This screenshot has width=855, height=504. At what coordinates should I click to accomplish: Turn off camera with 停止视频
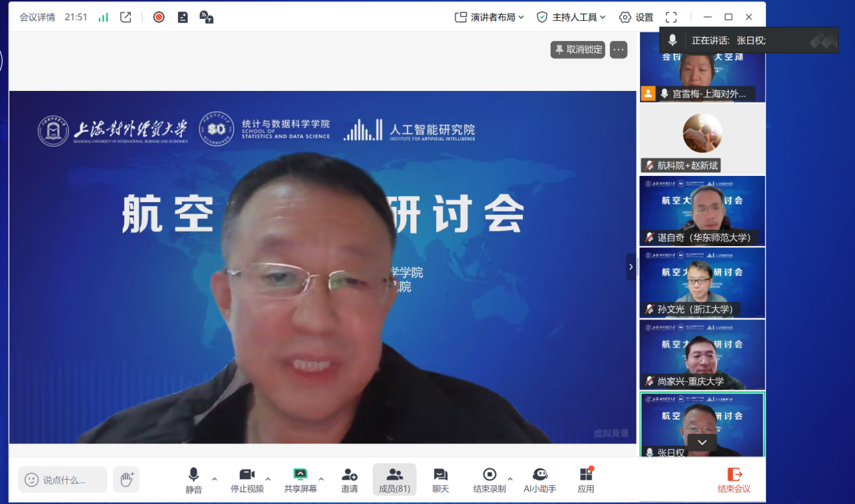coord(247,480)
